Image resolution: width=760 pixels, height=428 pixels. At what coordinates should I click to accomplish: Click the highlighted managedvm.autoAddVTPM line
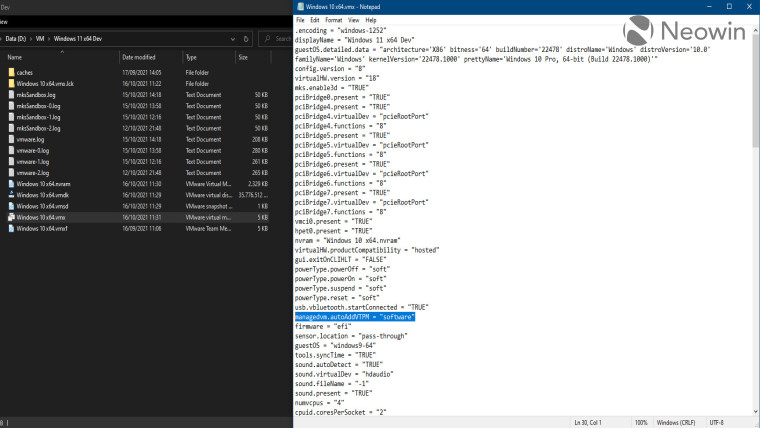(355, 317)
